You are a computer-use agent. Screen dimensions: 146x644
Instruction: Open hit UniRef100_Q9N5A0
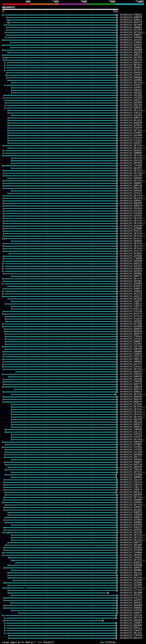(x=131, y=477)
